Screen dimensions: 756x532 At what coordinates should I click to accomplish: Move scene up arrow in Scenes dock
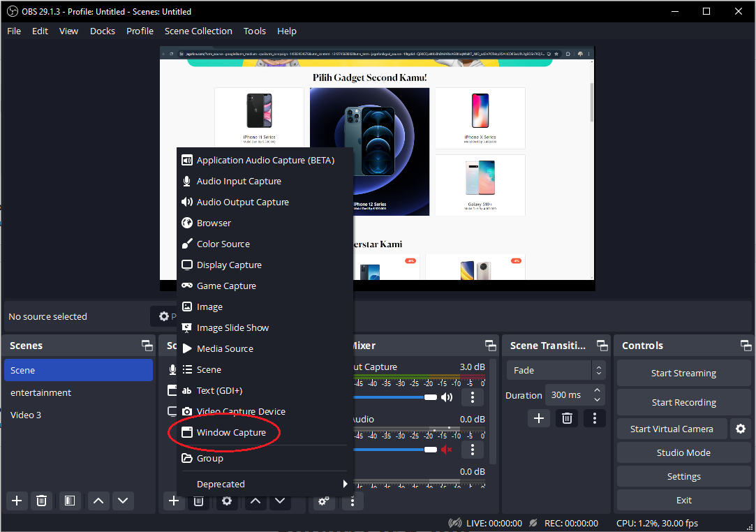98,501
